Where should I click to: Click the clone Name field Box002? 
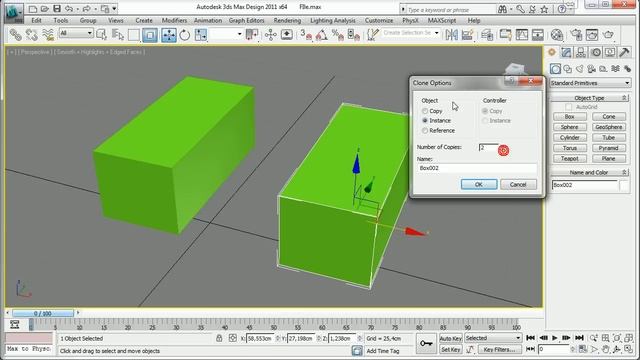pos(477,168)
